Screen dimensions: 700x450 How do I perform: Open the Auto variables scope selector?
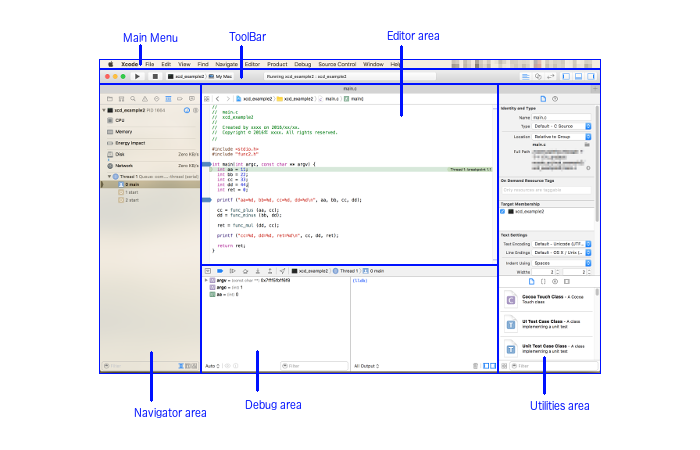point(212,366)
